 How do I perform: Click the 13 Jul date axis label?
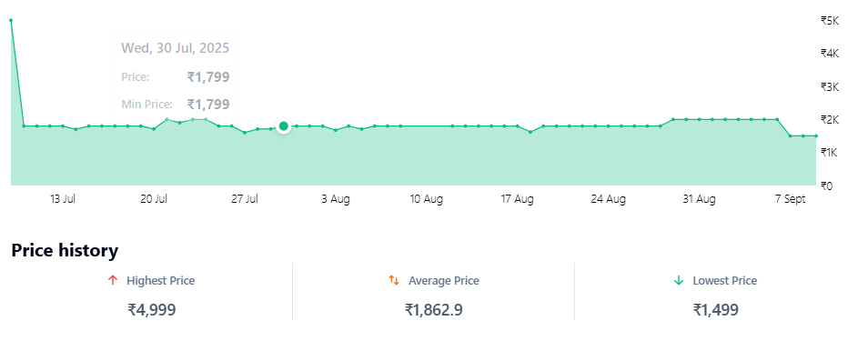tap(63, 199)
